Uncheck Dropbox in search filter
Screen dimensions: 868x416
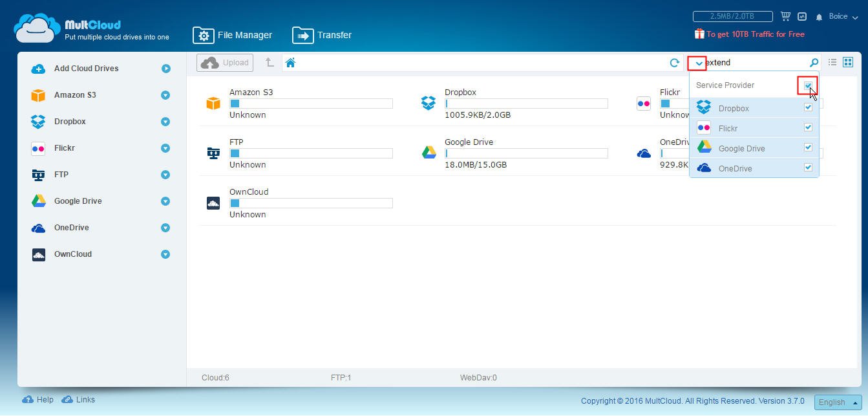[x=808, y=108]
